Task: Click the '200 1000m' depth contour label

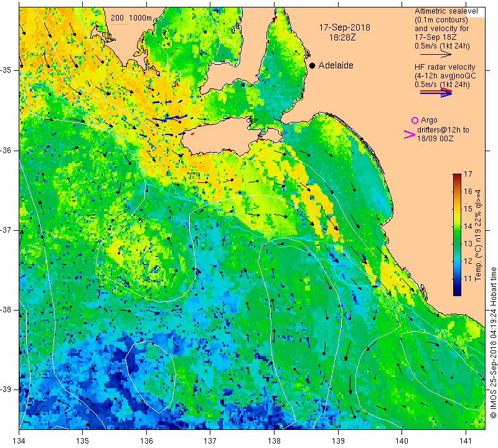Action: click(x=131, y=18)
